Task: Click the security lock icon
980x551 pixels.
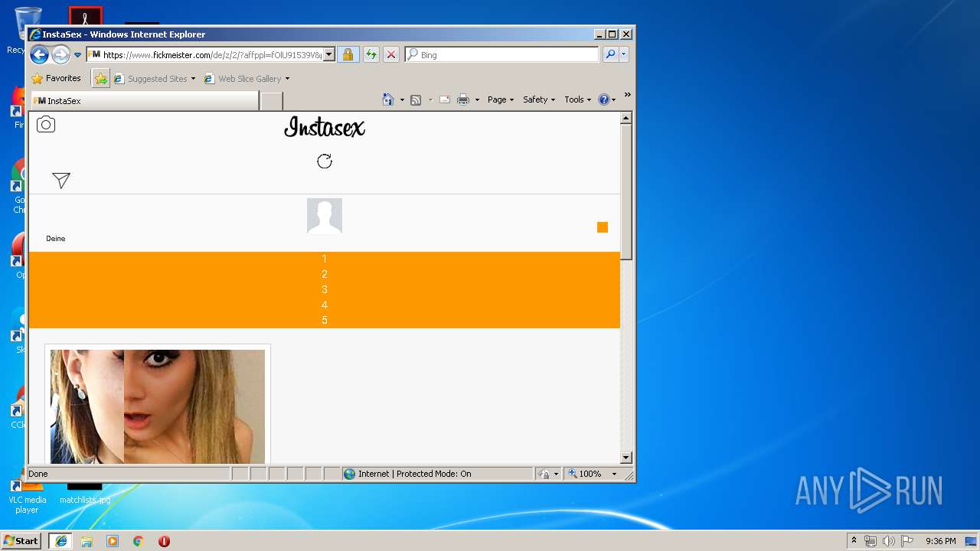Action: 348,54
